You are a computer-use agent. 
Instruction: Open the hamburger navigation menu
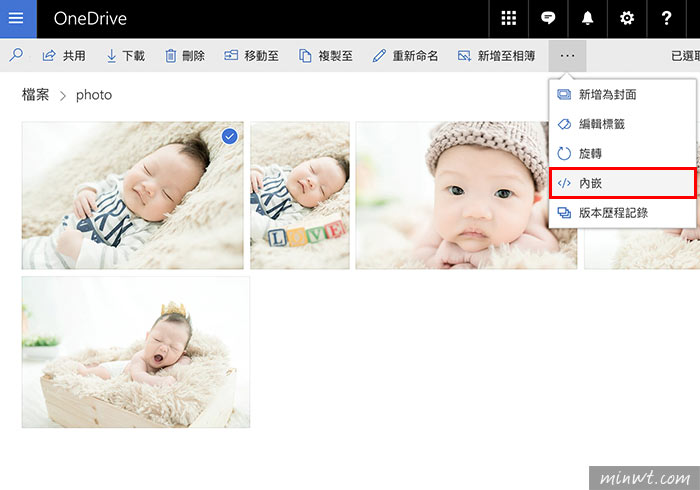(x=17, y=18)
